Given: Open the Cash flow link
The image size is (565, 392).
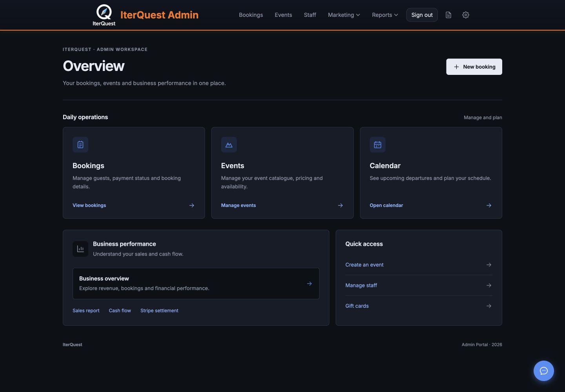Looking at the screenshot, I should (120, 310).
